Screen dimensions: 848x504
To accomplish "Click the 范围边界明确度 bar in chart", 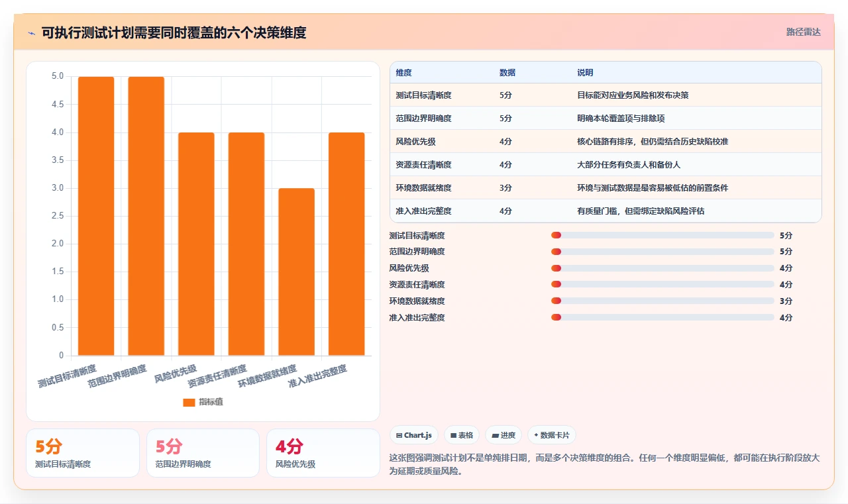I will pyautogui.click(x=146, y=216).
